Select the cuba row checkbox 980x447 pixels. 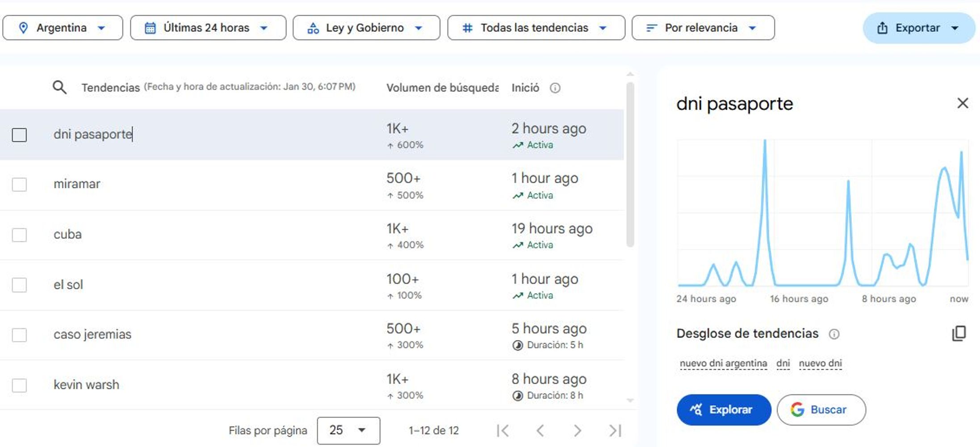[x=19, y=235]
